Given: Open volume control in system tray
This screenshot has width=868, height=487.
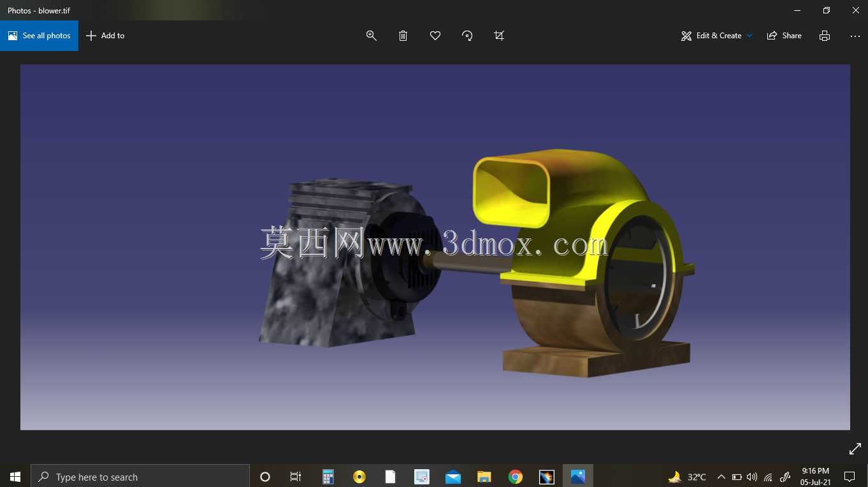Looking at the screenshot, I should point(752,476).
